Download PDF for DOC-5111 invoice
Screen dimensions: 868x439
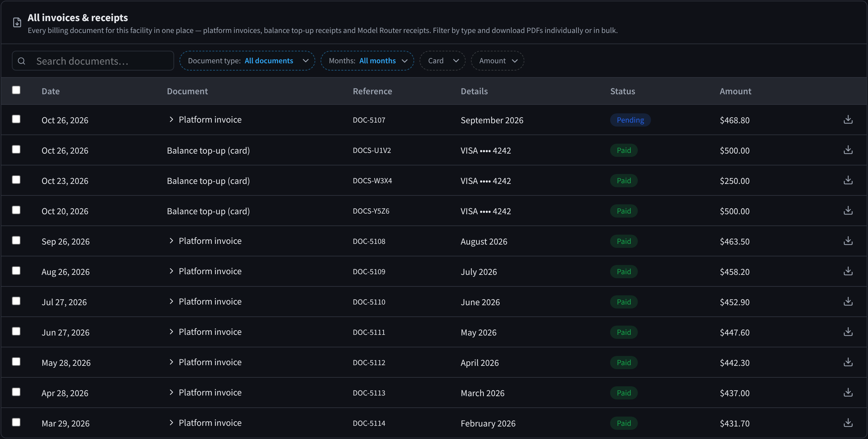pyautogui.click(x=848, y=332)
